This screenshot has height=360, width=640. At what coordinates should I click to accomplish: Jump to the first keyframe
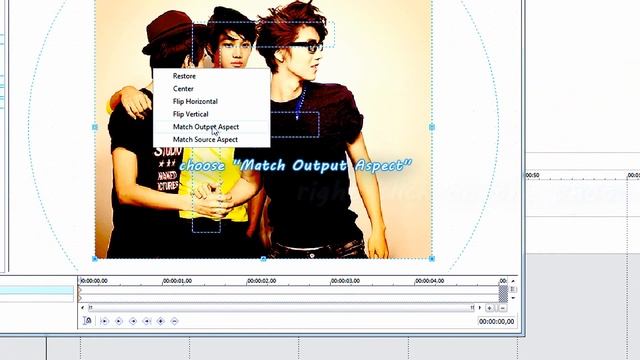coord(104,321)
